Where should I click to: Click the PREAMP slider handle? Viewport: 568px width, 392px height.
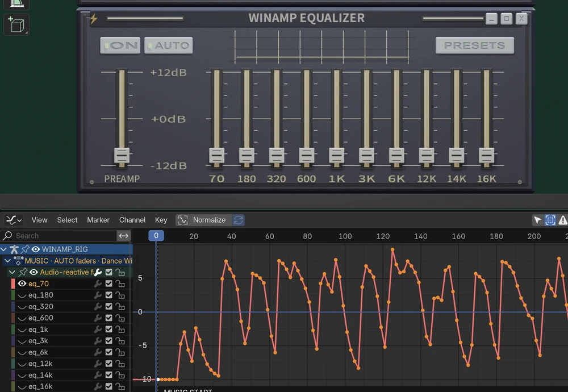point(122,156)
